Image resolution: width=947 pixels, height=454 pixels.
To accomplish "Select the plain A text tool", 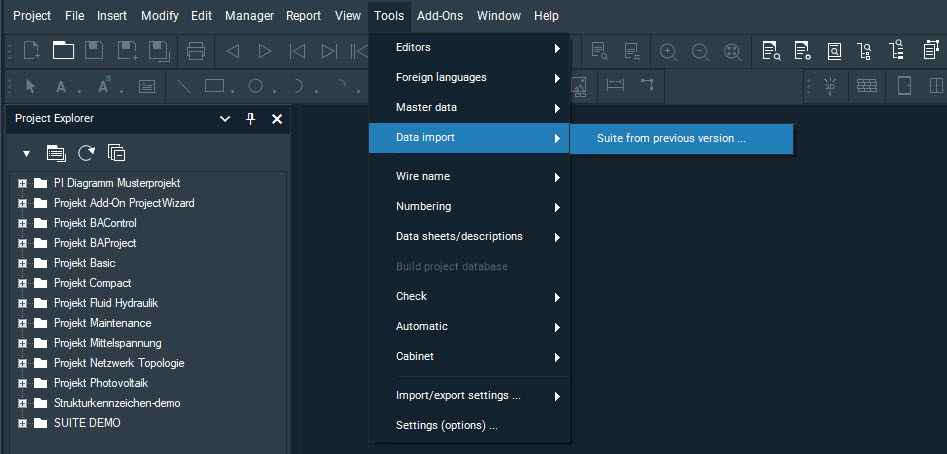I will click(61, 87).
